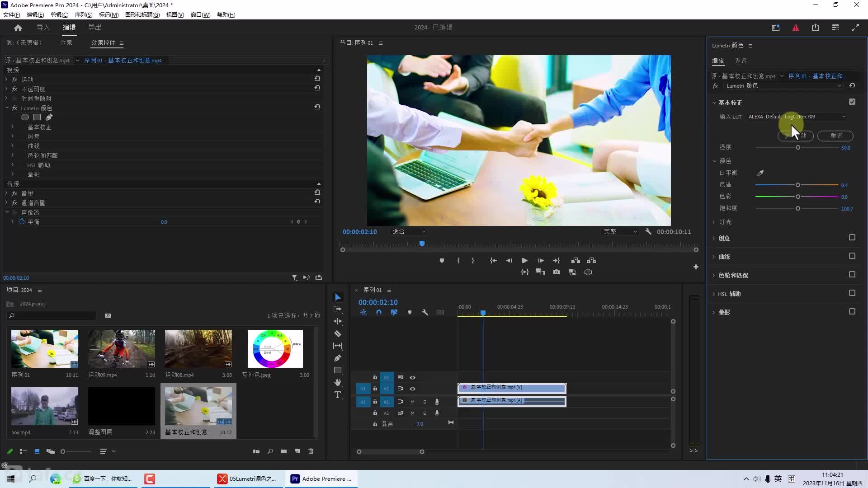Viewport: 868px width, 488px height.
Task: Select the Rectangle tool
Action: click(x=338, y=370)
